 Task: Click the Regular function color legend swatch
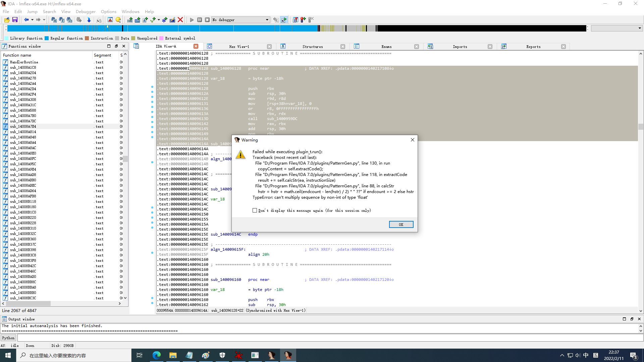[x=47, y=38]
